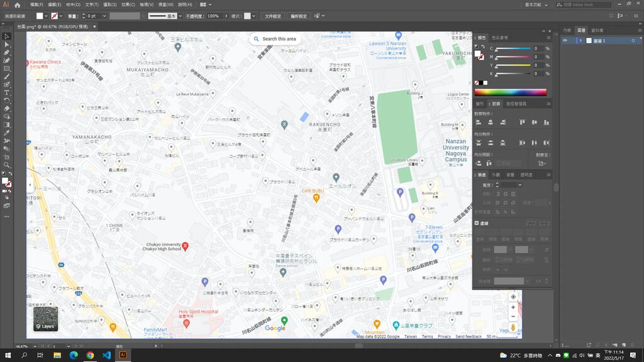Click vertical align bottom icon in Align panel
The image size is (644, 362).
547,123
